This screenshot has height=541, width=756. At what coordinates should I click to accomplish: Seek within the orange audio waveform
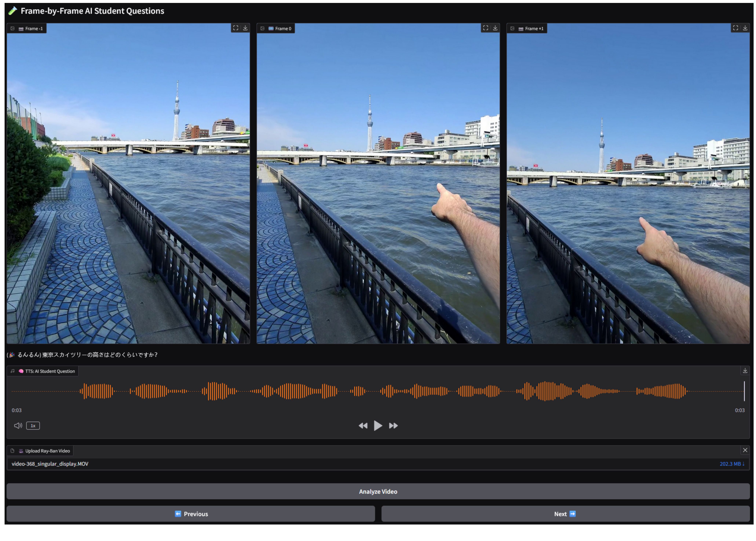click(378, 391)
